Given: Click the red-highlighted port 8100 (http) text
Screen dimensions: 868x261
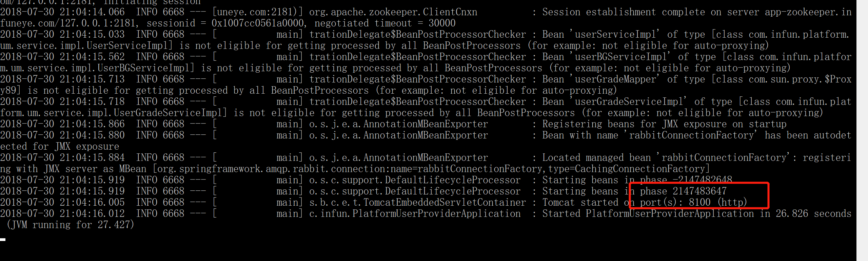Looking at the screenshot, I should click(693, 203).
